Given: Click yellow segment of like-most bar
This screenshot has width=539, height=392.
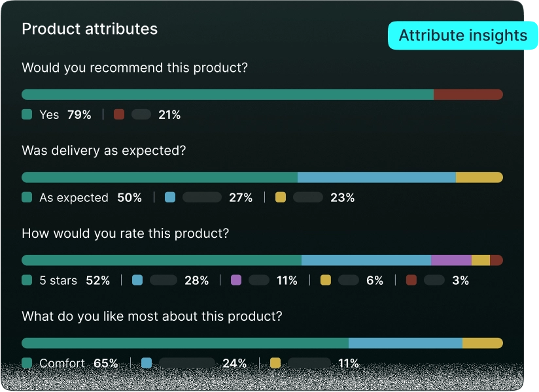Looking at the screenshot, I should (x=483, y=343).
